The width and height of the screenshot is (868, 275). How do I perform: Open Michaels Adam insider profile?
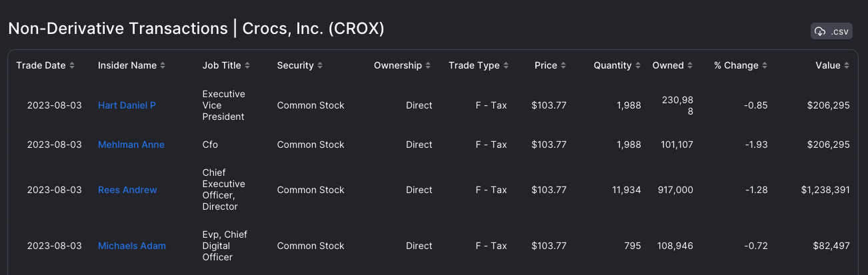(132, 246)
